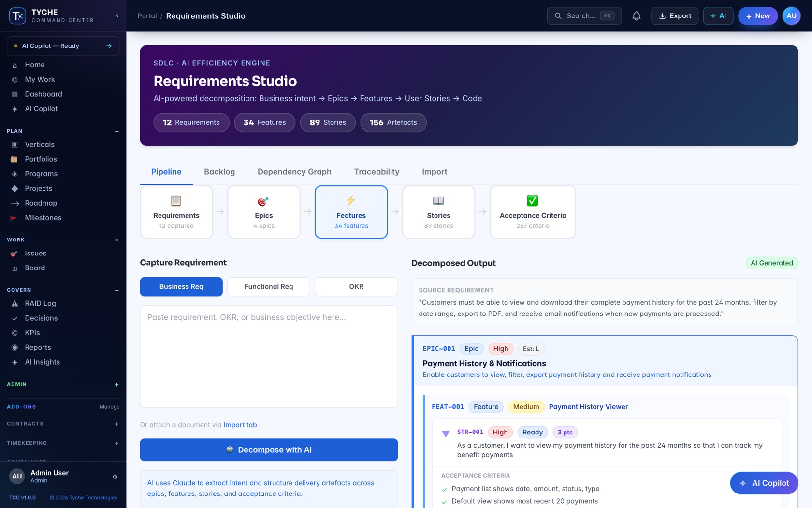
Task: Open Verticals under Plan
Action: pyautogui.click(x=63, y=144)
